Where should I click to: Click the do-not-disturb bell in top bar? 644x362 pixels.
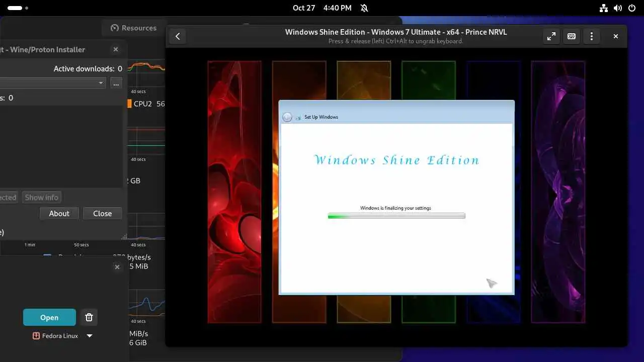click(x=364, y=8)
